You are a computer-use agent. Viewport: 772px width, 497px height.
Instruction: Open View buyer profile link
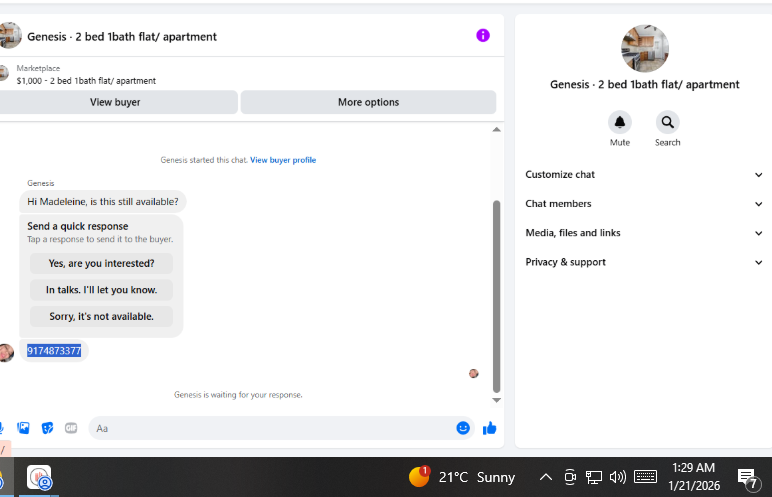click(283, 160)
